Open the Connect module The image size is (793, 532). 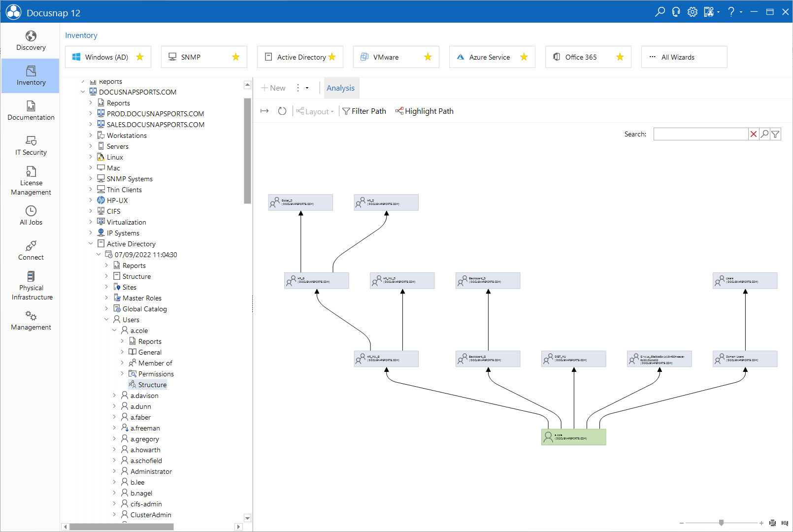point(31,251)
